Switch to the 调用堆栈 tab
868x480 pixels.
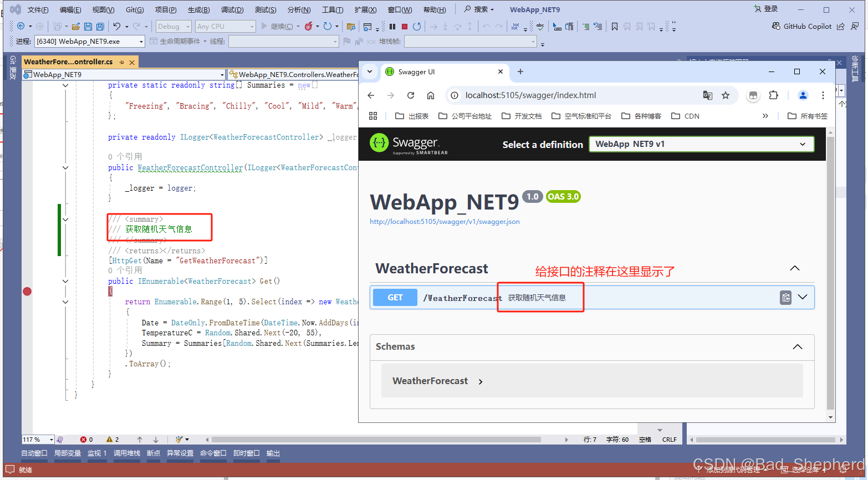127,453
